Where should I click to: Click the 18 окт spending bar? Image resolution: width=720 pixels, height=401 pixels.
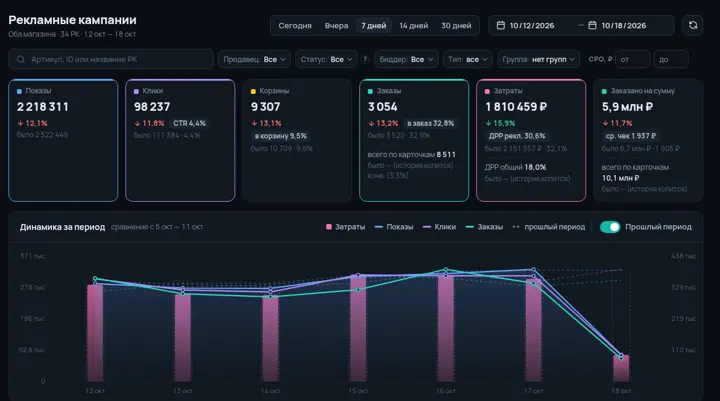(621, 368)
